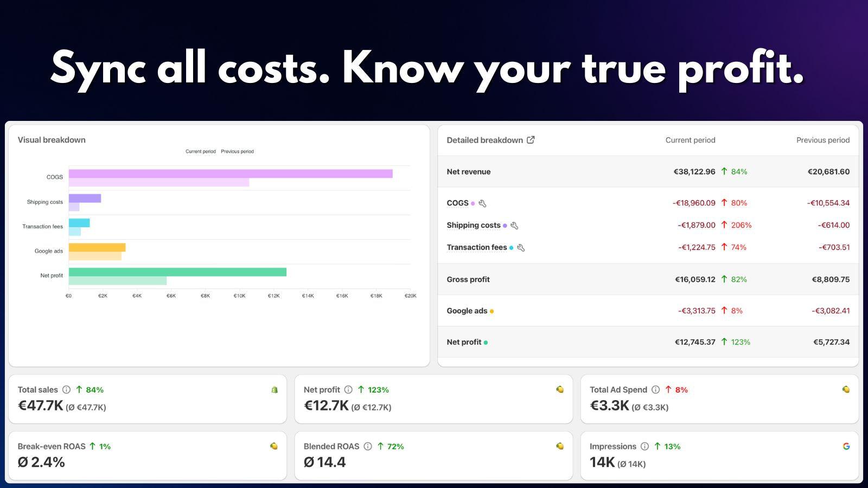Screen dimensions: 868x488
Task: Click the 14K Impressions value
Action: [602, 462]
